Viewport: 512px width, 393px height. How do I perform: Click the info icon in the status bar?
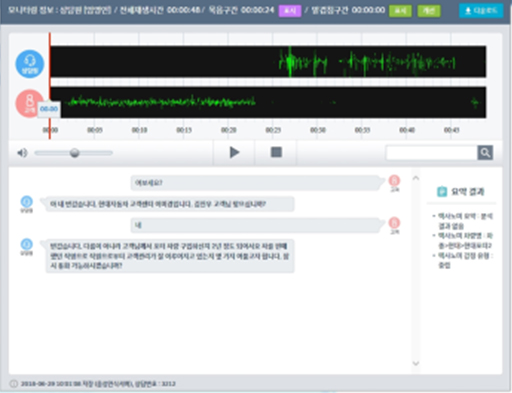tap(14, 384)
